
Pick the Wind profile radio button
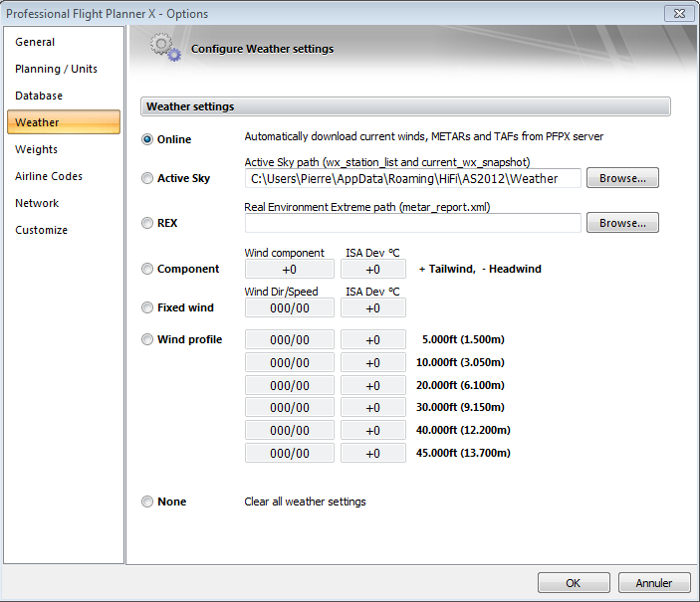point(147,340)
